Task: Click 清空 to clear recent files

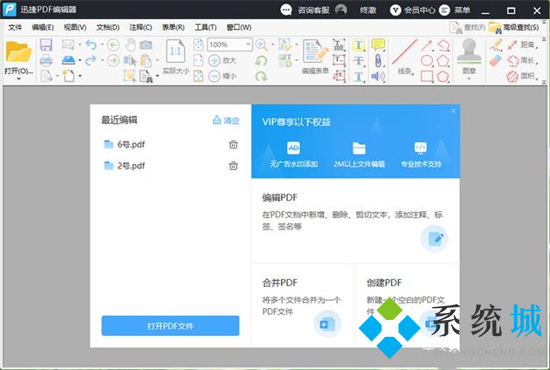Action: pos(226,120)
